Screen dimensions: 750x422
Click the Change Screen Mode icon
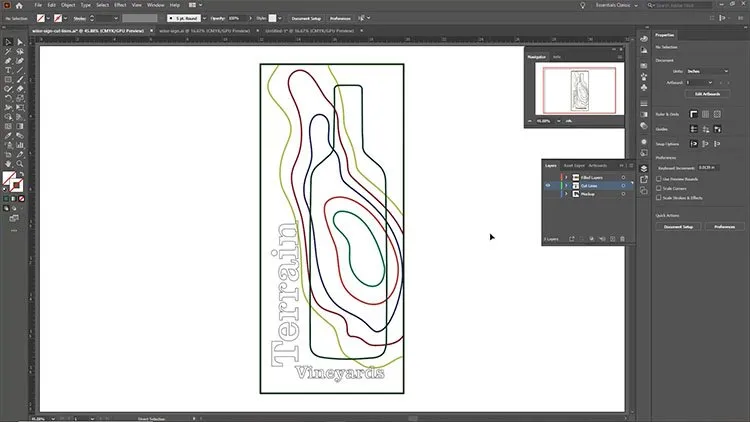pyautogui.click(x=14, y=219)
